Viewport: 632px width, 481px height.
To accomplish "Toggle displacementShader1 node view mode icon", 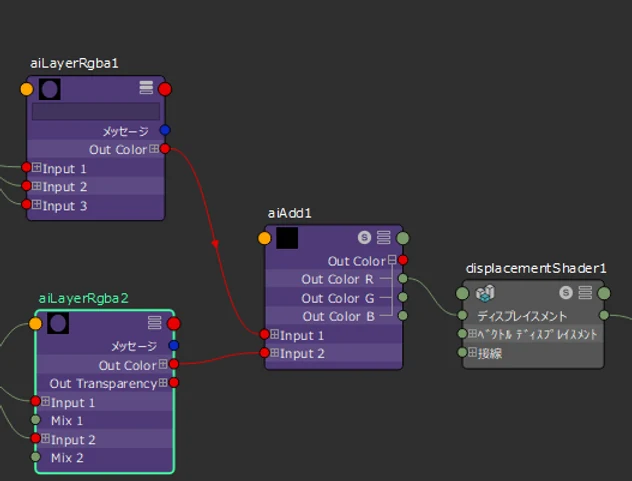I will pyautogui.click(x=585, y=292).
